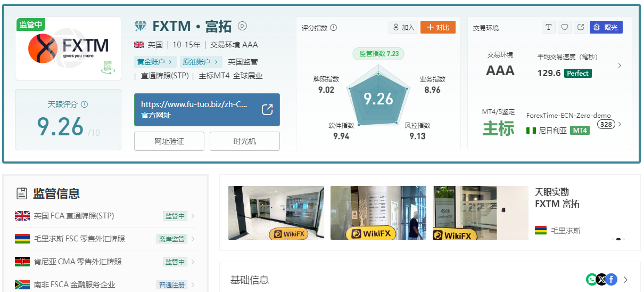644x292 pixels.
Task: Expand the 南非 FSCA row chevron
Action: 193,285
